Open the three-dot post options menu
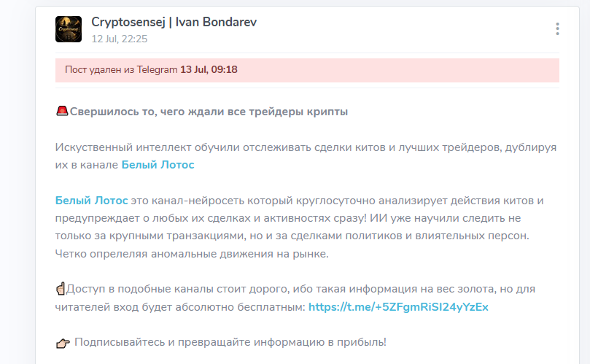 pos(557,29)
